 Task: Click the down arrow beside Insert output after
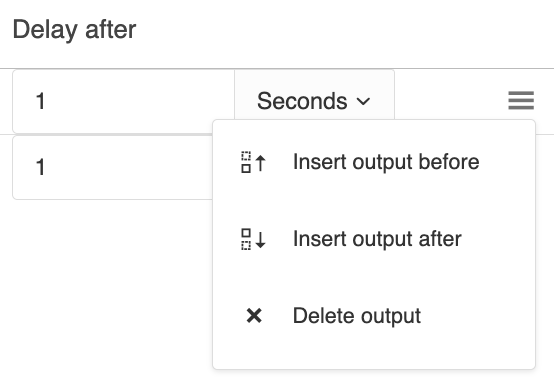(x=261, y=239)
